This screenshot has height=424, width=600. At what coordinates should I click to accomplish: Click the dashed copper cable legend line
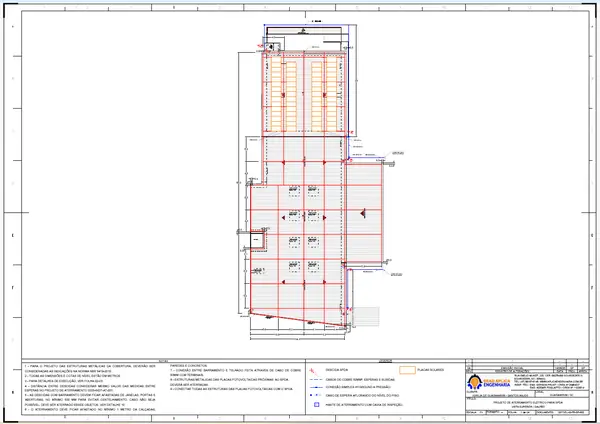point(315,380)
